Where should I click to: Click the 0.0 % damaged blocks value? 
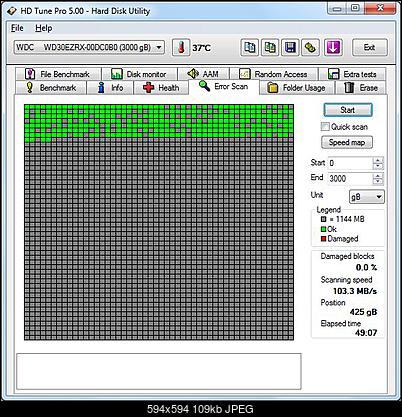tap(366, 267)
